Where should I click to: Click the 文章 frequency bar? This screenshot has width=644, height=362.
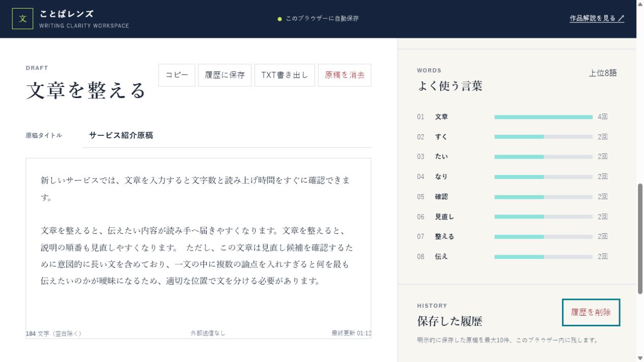click(x=543, y=117)
